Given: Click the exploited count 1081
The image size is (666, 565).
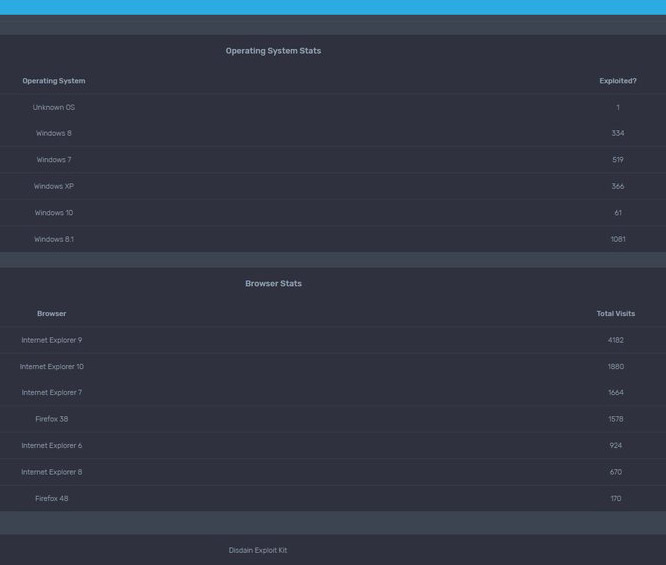Looking at the screenshot, I should (618, 239).
